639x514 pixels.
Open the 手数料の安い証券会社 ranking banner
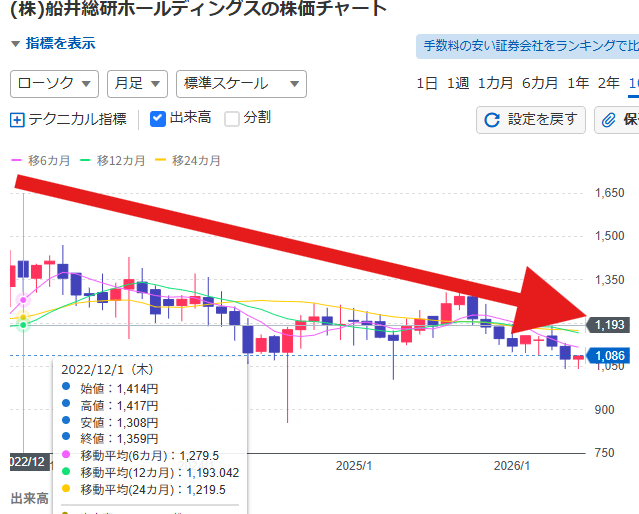click(x=527, y=46)
